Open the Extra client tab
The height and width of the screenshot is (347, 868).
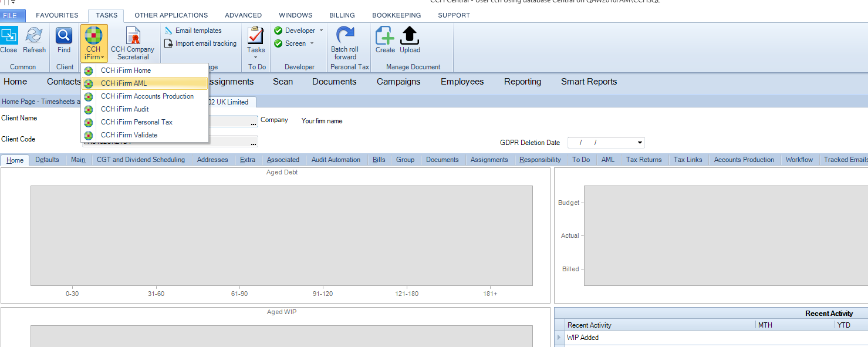pos(248,160)
